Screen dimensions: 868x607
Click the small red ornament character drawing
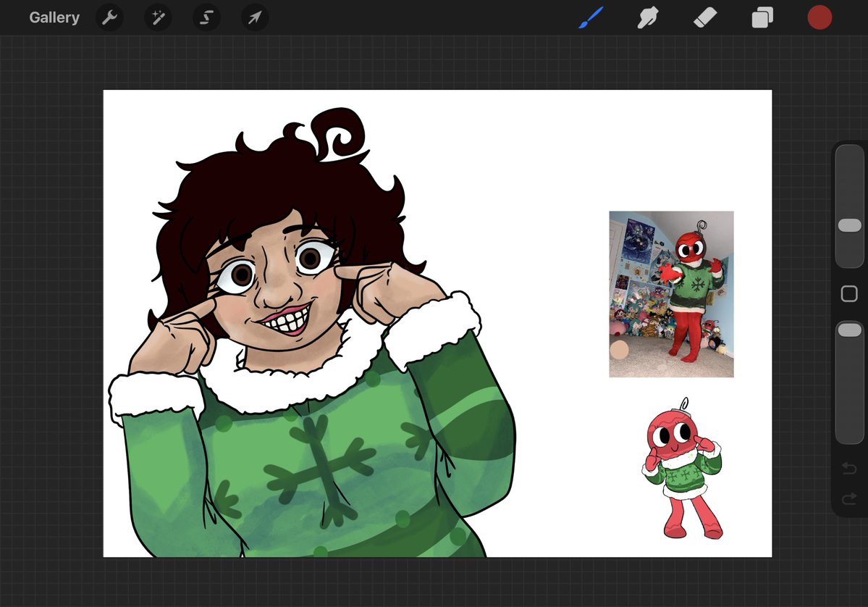(683, 469)
